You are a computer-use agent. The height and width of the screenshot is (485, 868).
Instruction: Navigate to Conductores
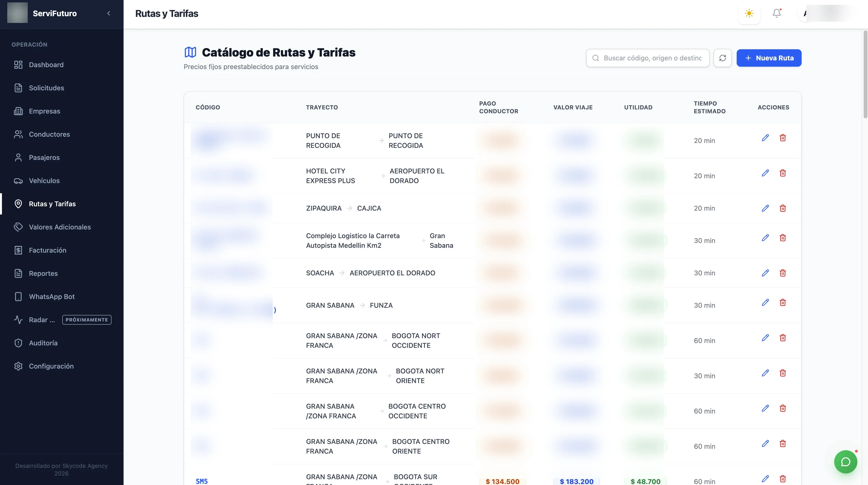[x=62, y=134]
